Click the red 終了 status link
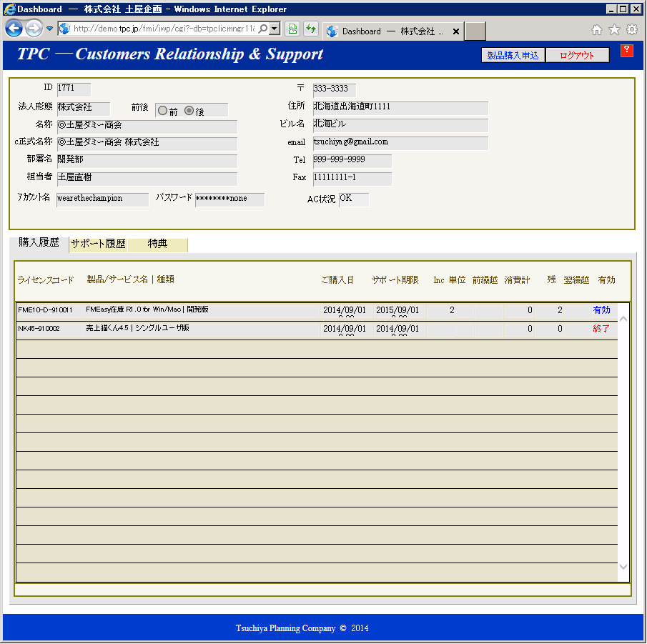This screenshot has height=644, width=647. point(601,329)
